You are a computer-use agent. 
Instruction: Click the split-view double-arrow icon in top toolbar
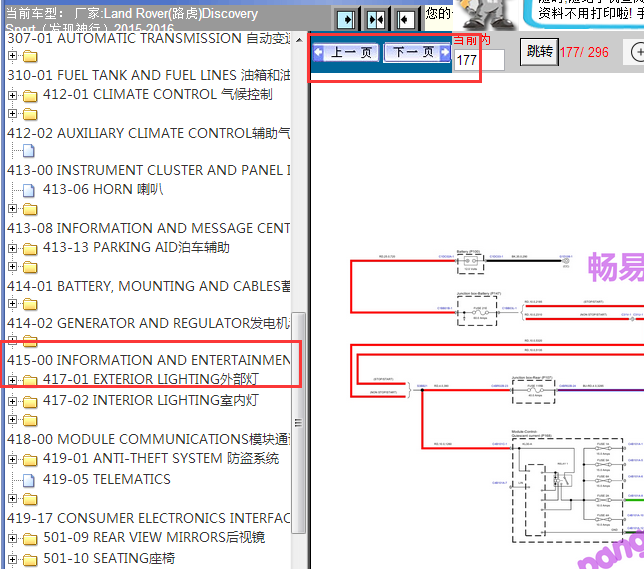[376, 19]
